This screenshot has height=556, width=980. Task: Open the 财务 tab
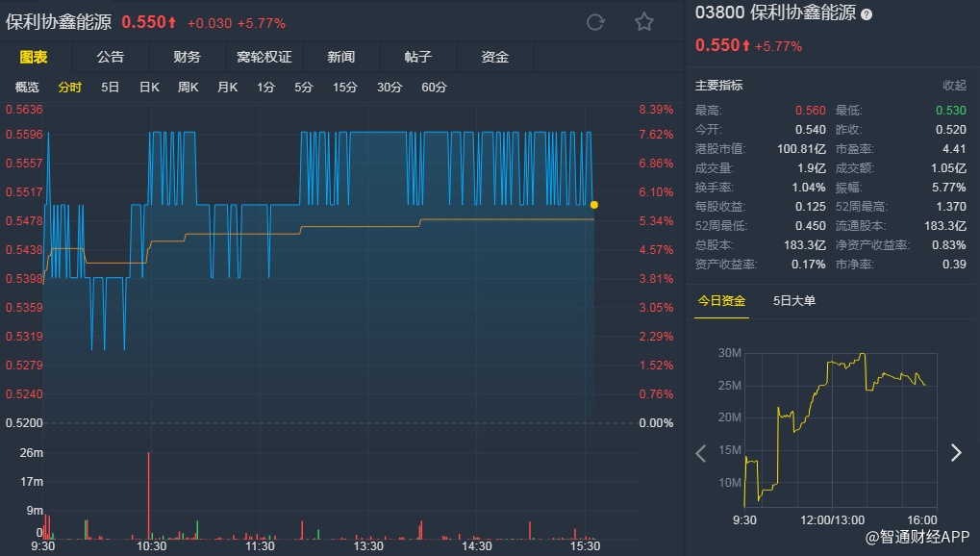point(187,57)
